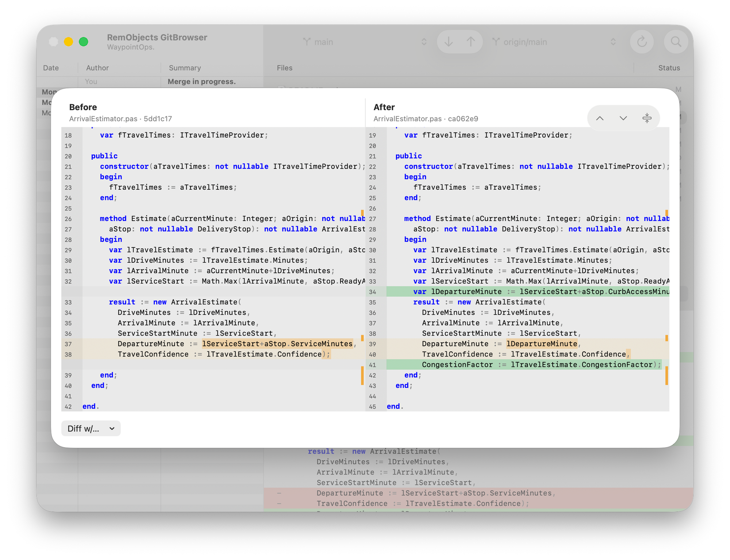Viewport: 730px width, 560px height.
Task: Jump to previous difference with up chevron
Action: tap(600, 118)
